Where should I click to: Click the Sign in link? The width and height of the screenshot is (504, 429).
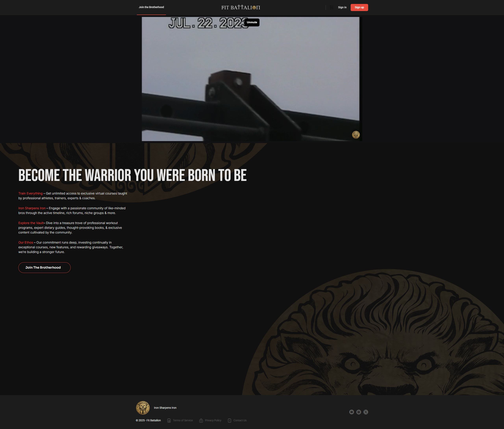pos(342,7)
